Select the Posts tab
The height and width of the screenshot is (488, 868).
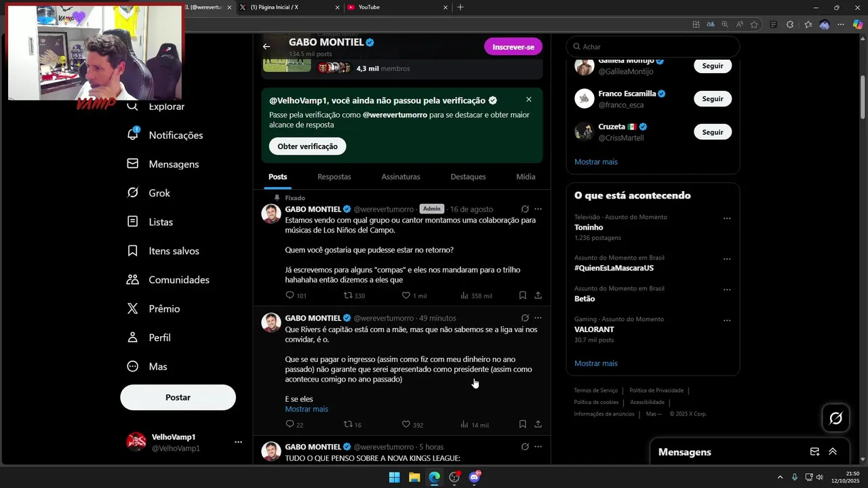point(277,177)
